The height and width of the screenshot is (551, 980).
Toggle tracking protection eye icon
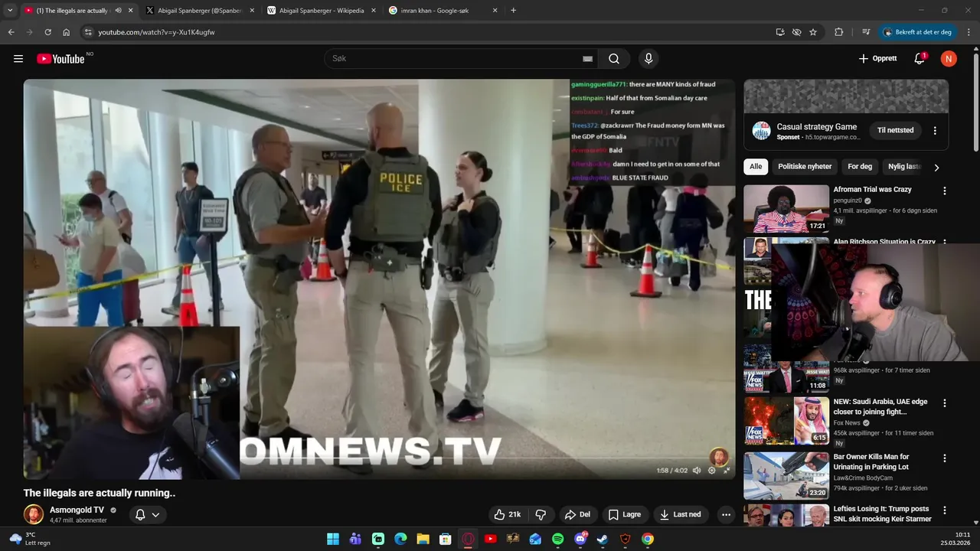pyautogui.click(x=796, y=32)
